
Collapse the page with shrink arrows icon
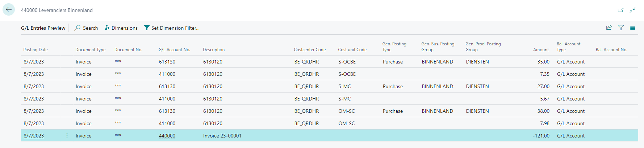coord(632,10)
